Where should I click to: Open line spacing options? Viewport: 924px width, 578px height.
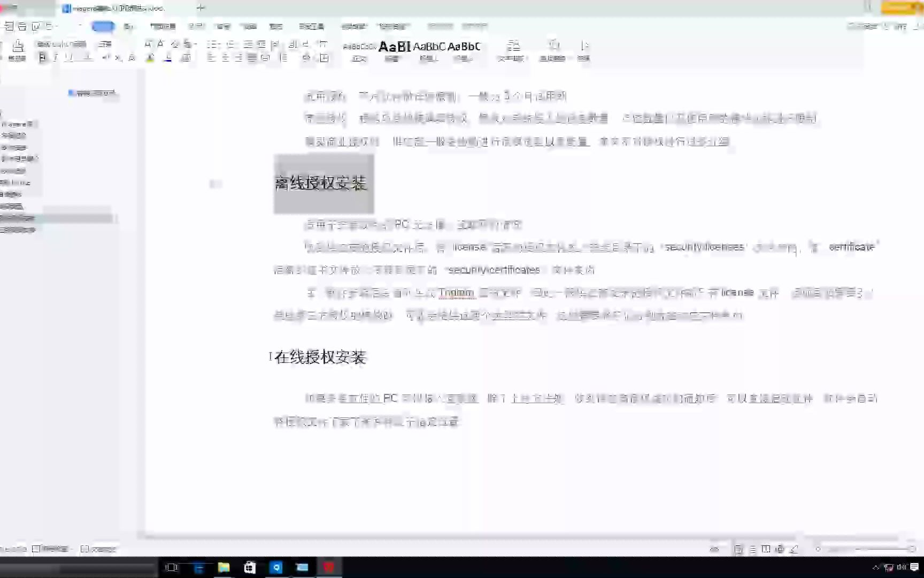point(284,58)
